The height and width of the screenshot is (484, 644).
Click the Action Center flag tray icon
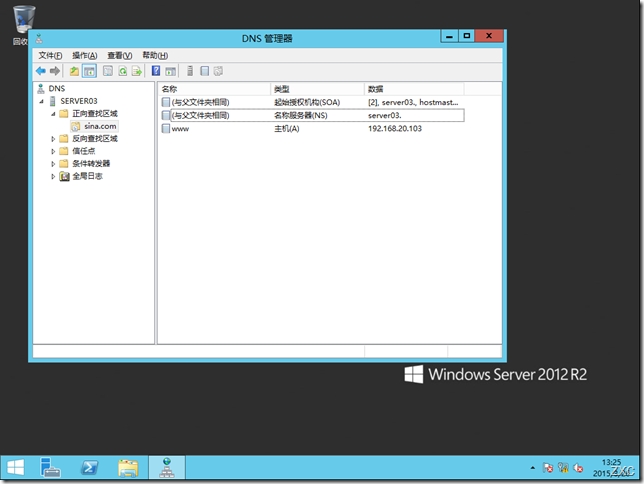pos(548,468)
